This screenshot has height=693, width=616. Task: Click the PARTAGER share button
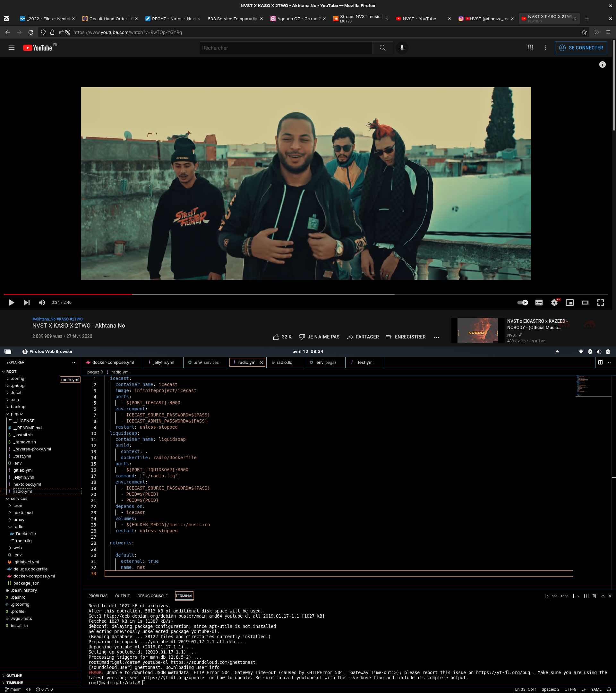pos(363,337)
